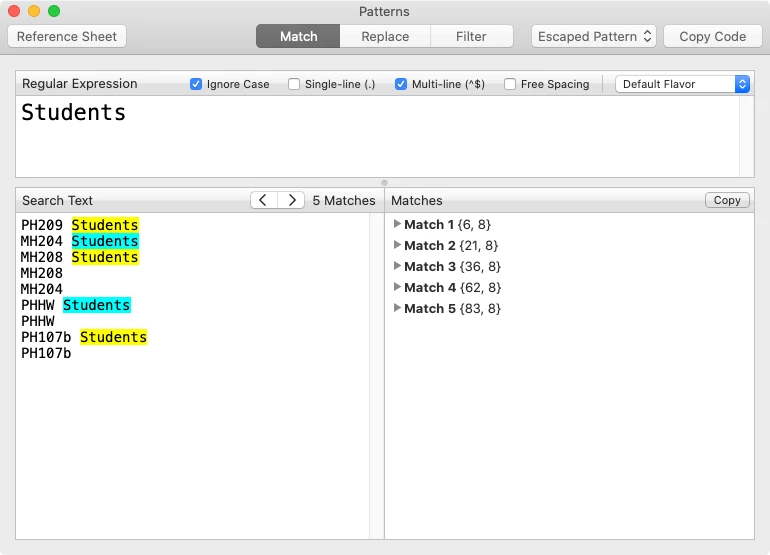The image size is (770, 555).
Task: Click highlighted Students after PH209
Action: pyautogui.click(x=105, y=225)
